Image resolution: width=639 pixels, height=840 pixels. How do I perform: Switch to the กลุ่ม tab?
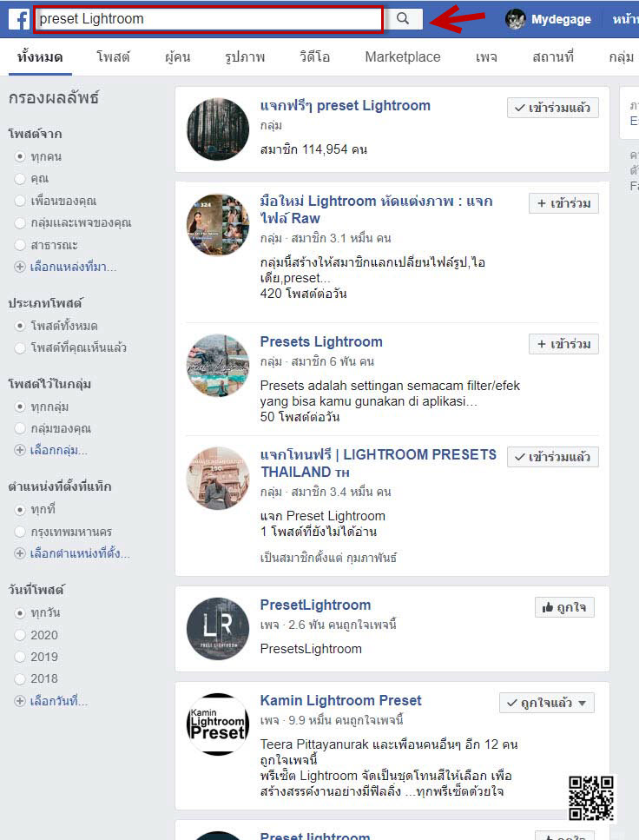tap(622, 56)
